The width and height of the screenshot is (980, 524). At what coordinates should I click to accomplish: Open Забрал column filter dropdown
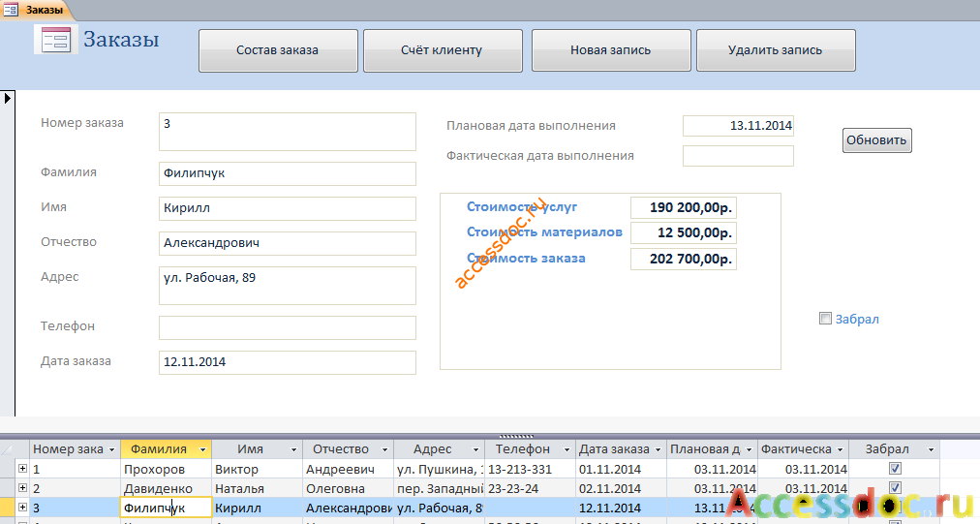931,449
